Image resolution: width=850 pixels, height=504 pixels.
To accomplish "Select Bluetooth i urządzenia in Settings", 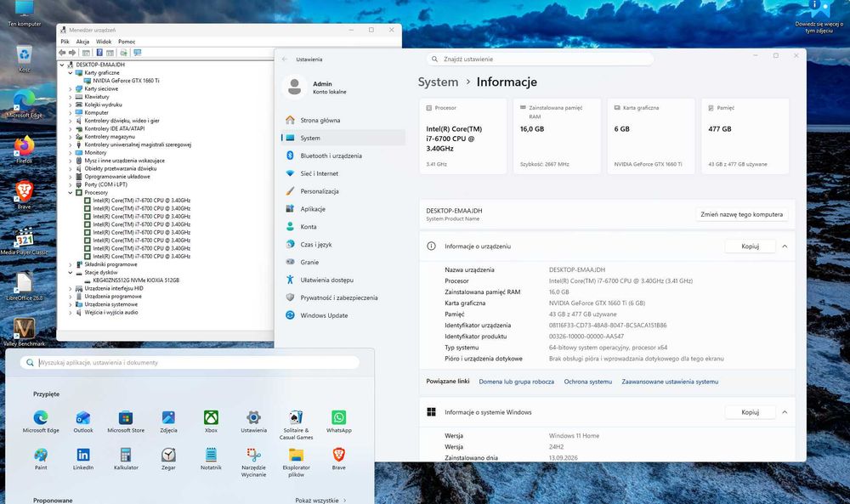I will click(x=343, y=156).
